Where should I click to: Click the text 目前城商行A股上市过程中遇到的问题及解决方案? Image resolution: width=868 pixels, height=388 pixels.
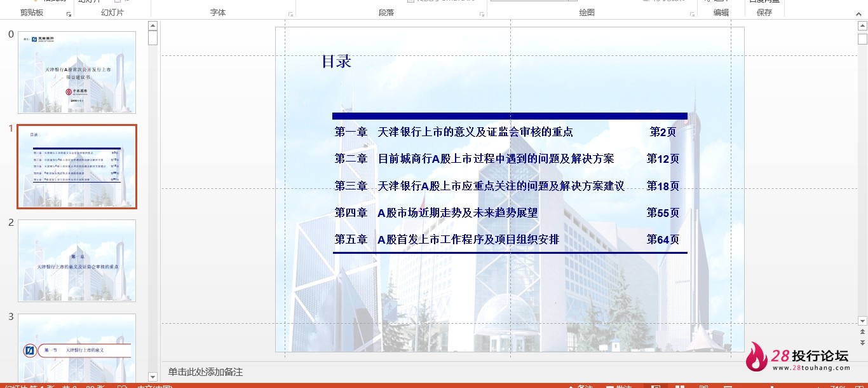click(496, 159)
